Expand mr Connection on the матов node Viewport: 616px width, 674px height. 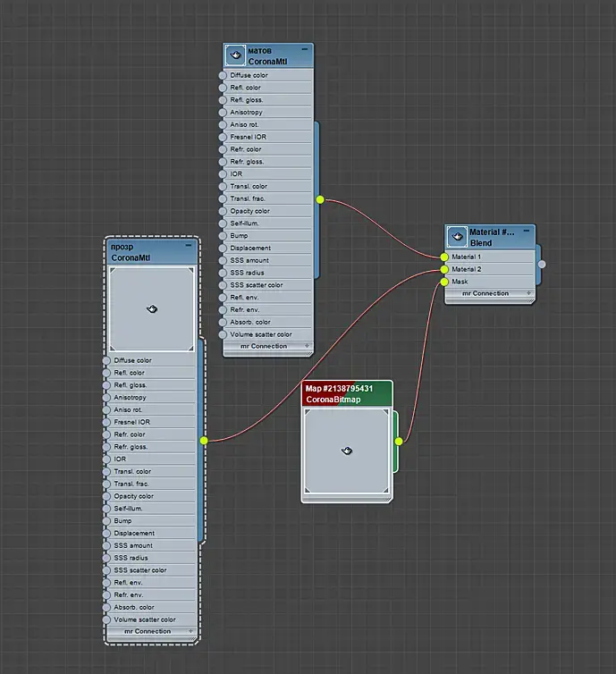coord(307,346)
